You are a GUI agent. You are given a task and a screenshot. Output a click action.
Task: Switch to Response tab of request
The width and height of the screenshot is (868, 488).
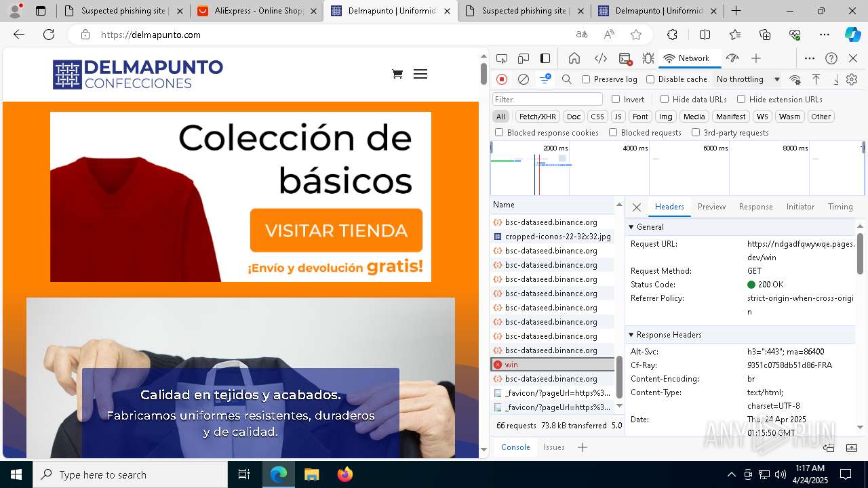pos(755,207)
